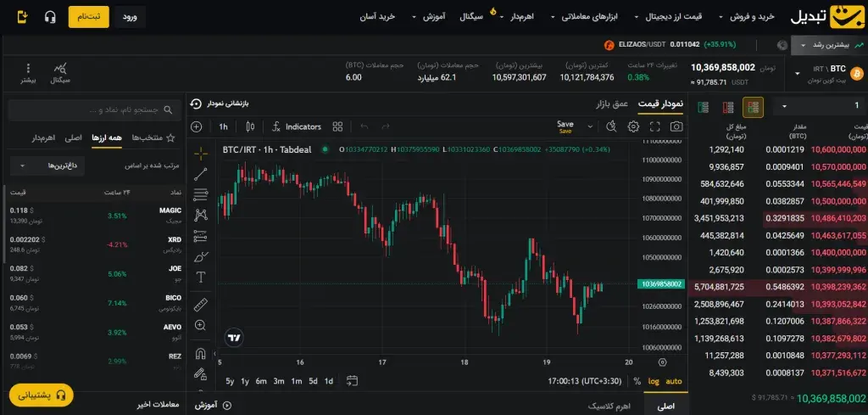Screen dimensions: 868x415
Task: Select the ruler measure tool
Action: point(201,305)
